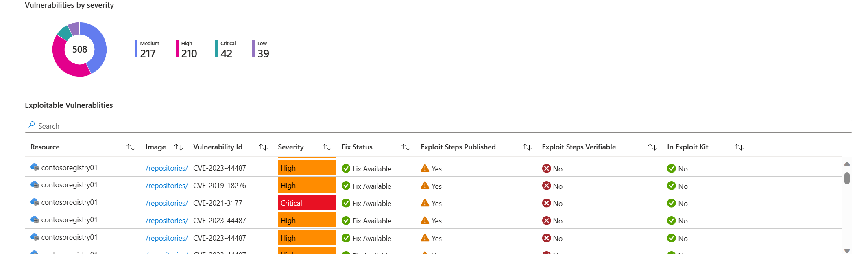Image resolution: width=868 pixels, height=254 pixels.
Task: Click warning triangle in CVE-2019-18276 row
Action: point(425,185)
